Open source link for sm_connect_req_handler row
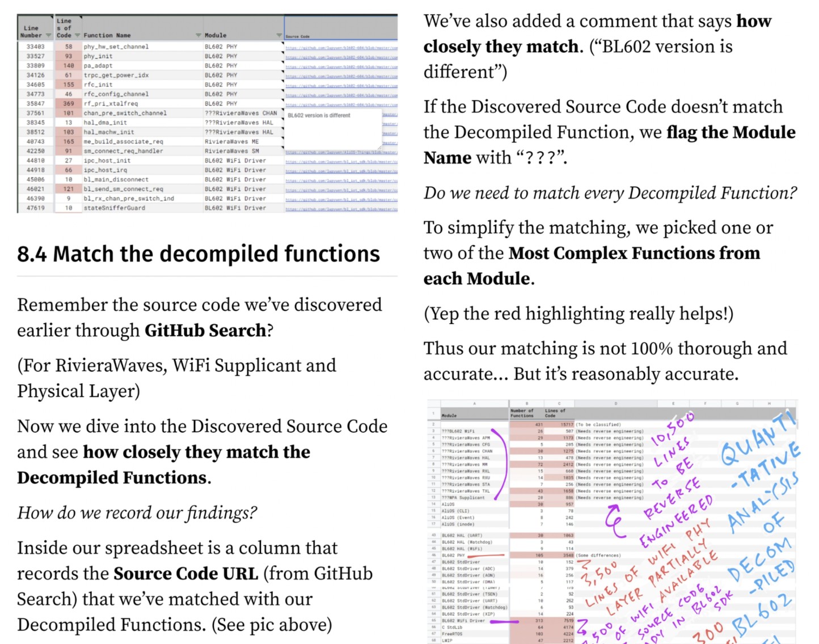Viewport: 819px width, 644px height. (x=341, y=152)
